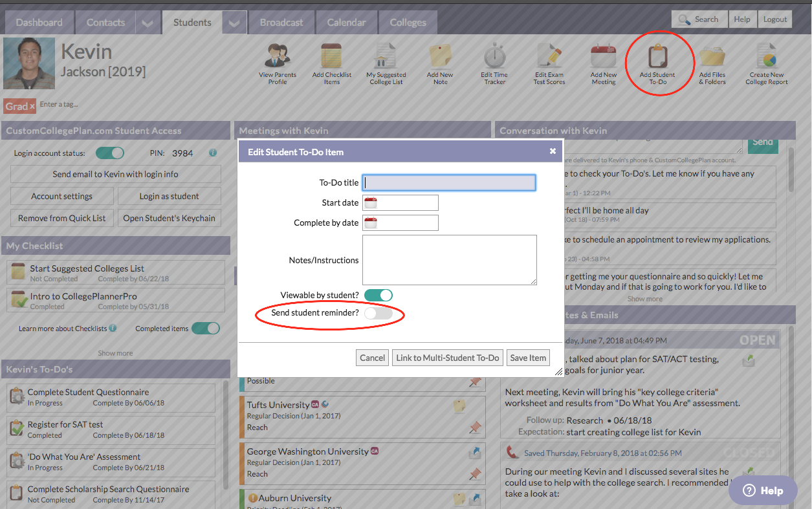Open Account settings
Viewport: 812px width, 509px height.
click(x=62, y=196)
